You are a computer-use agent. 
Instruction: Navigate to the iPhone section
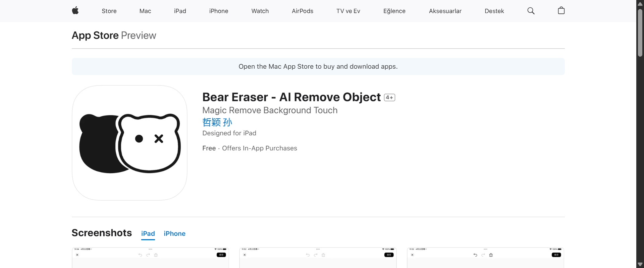(x=219, y=11)
